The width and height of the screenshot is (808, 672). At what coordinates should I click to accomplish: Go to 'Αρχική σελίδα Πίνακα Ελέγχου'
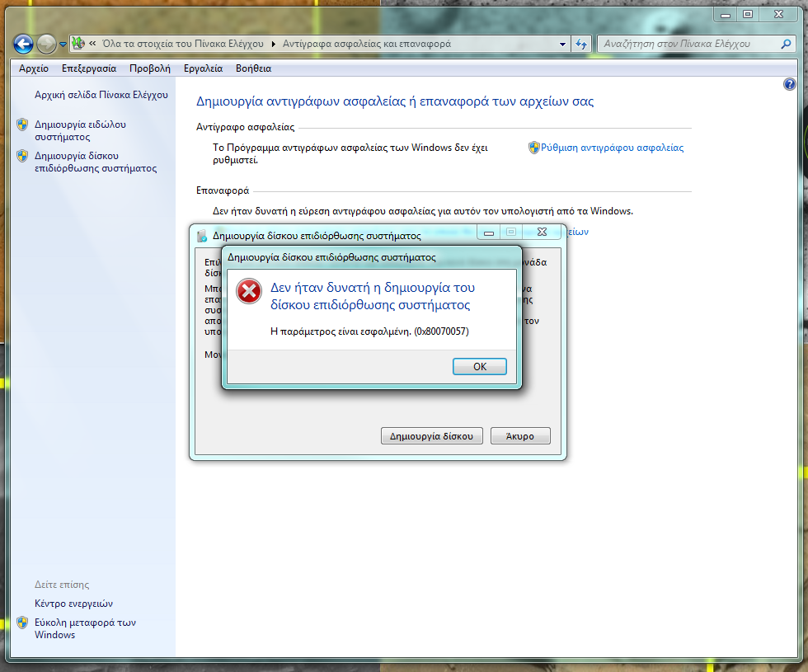(101, 95)
